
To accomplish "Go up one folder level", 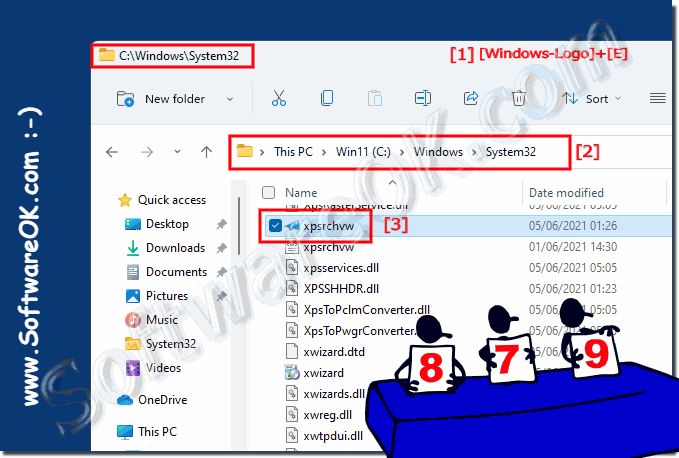I will click(x=207, y=152).
